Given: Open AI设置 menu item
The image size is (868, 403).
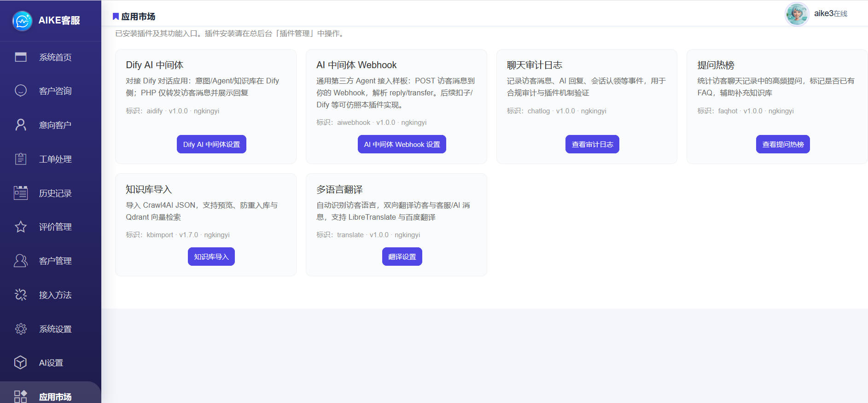Looking at the screenshot, I should pos(51,362).
